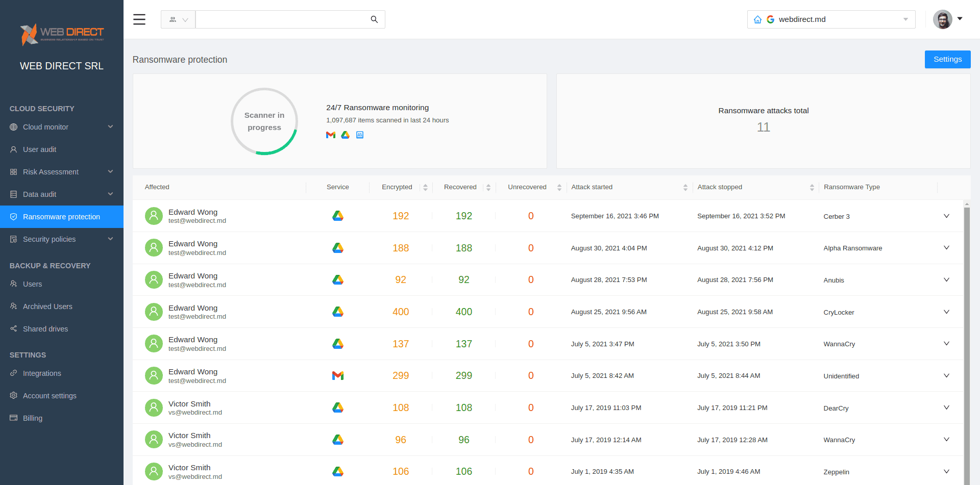Viewport: 980px width, 485px height.
Task: Expand the Cerber 3 attack row details
Action: [x=946, y=216]
